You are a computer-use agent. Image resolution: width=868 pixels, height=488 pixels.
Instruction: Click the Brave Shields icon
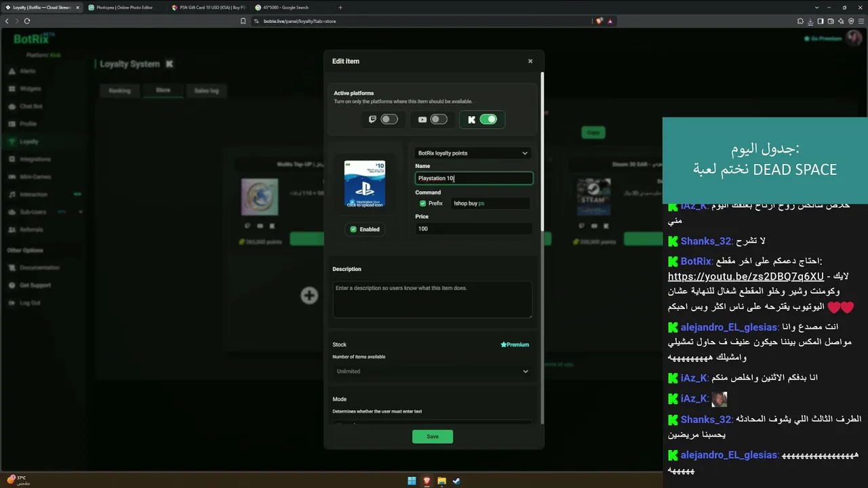599,21
